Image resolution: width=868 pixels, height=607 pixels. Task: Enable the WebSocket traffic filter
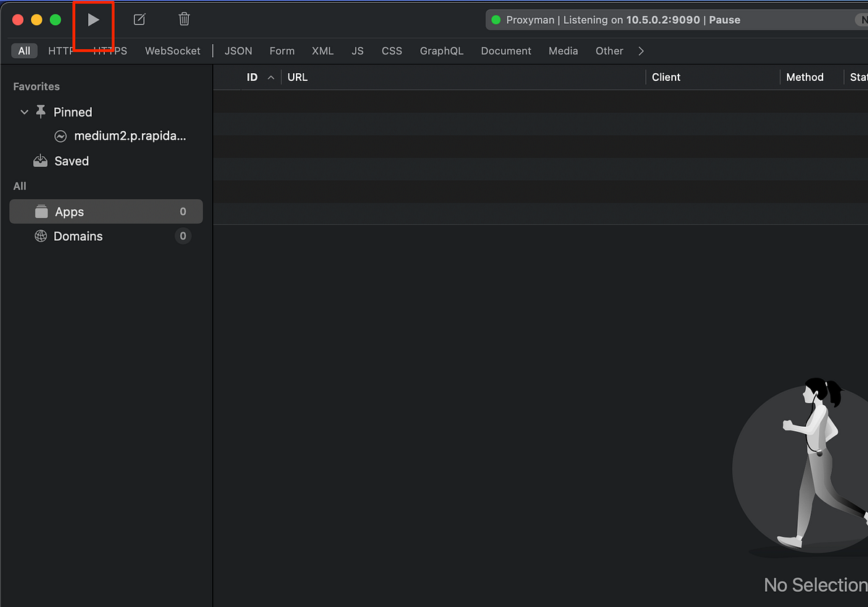pos(173,51)
